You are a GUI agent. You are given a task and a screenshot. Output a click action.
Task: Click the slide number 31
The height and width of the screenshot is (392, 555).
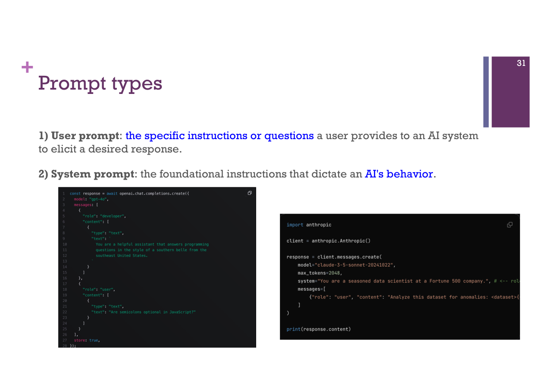point(521,63)
